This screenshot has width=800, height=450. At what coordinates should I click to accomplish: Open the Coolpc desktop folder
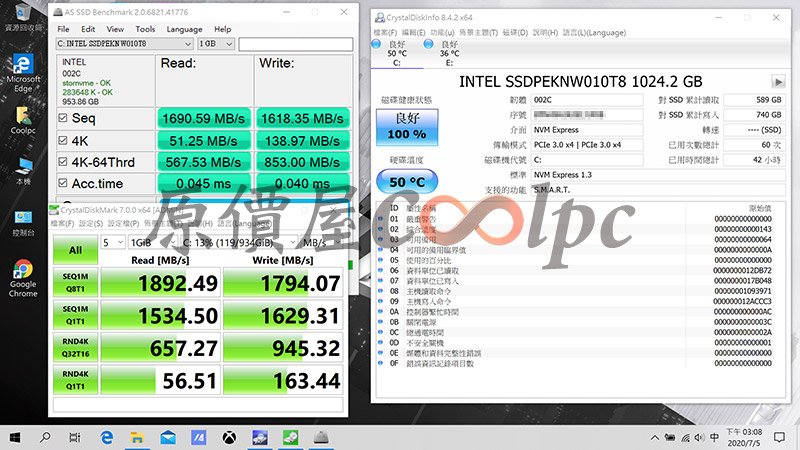(23, 121)
